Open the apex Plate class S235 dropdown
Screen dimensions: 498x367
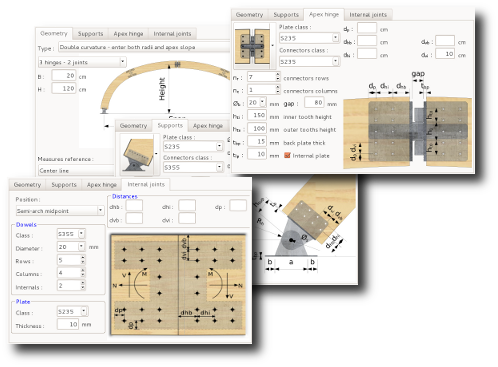point(309,38)
